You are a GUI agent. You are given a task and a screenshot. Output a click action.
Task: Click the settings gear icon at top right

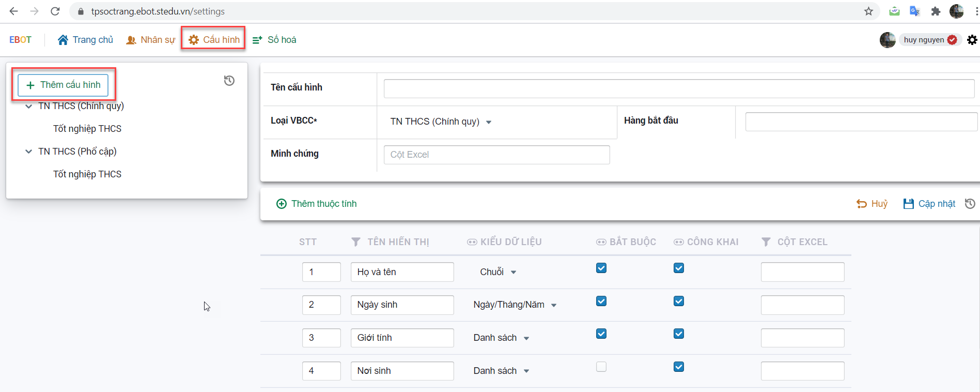click(972, 40)
